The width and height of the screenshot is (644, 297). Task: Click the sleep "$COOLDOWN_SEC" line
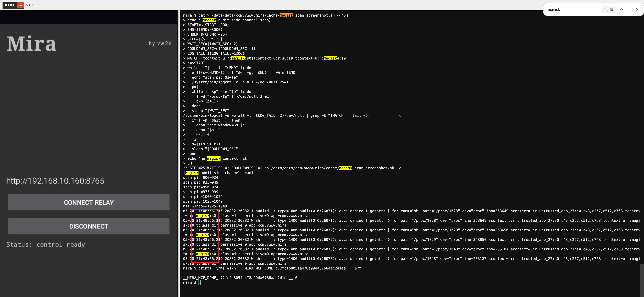tap(211, 149)
